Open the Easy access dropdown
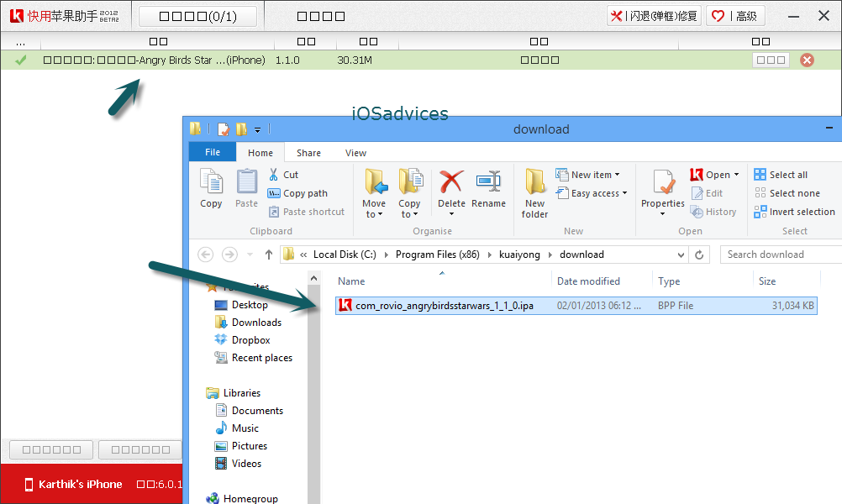 [599, 193]
